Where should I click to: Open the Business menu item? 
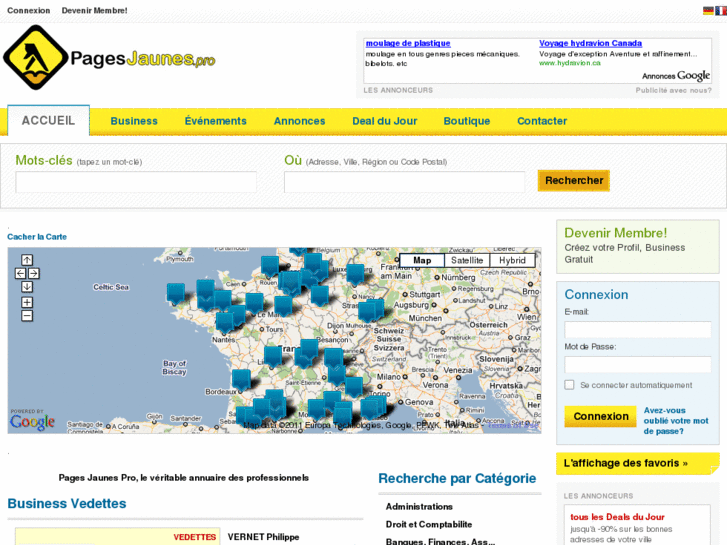click(134, 121)
